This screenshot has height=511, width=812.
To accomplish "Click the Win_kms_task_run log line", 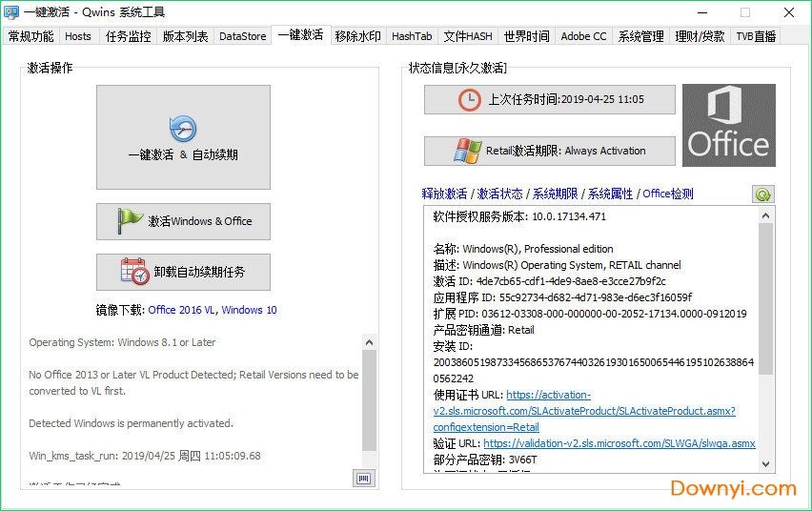I will coord(145,456).
